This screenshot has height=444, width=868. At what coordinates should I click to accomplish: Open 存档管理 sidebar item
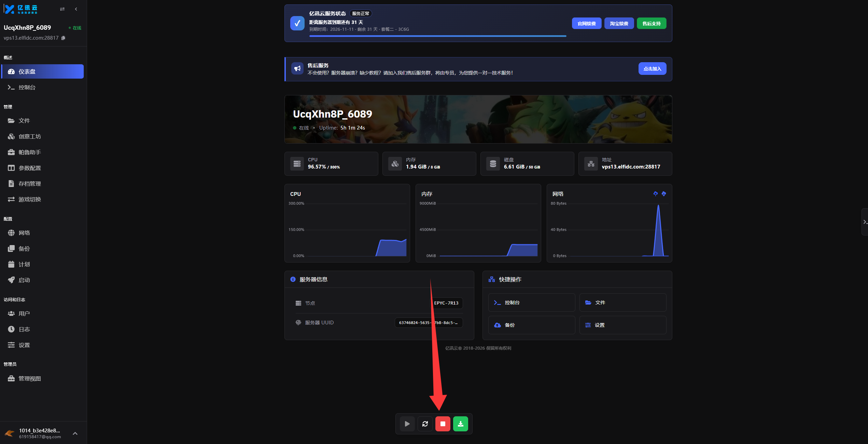click(x=43, y=184)
